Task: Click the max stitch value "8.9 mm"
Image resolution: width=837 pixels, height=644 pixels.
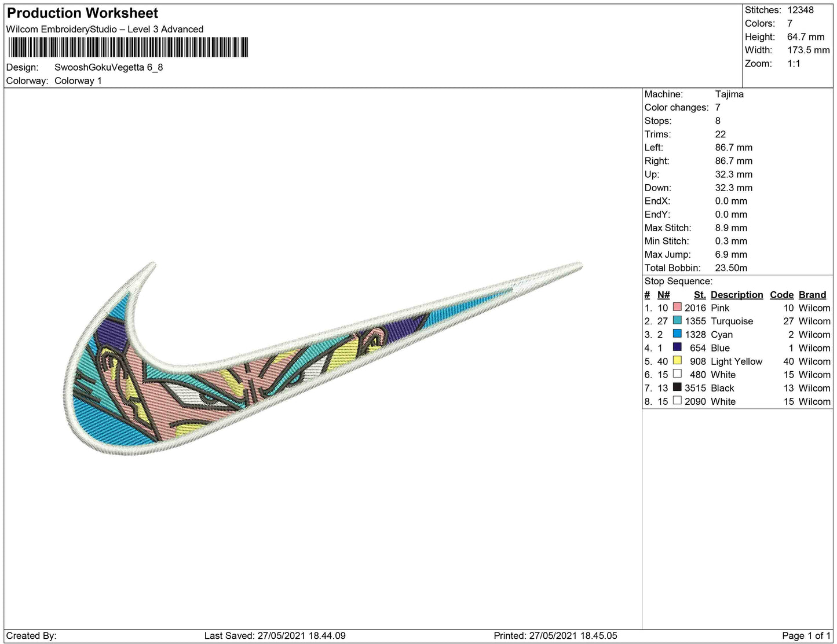Action: pos(731,228)
